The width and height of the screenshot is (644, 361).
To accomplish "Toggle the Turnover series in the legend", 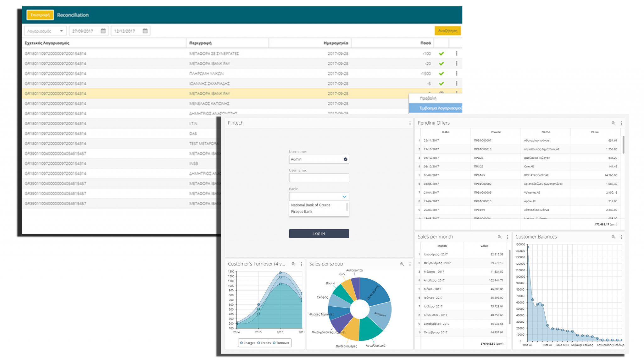I will point(281,343).
